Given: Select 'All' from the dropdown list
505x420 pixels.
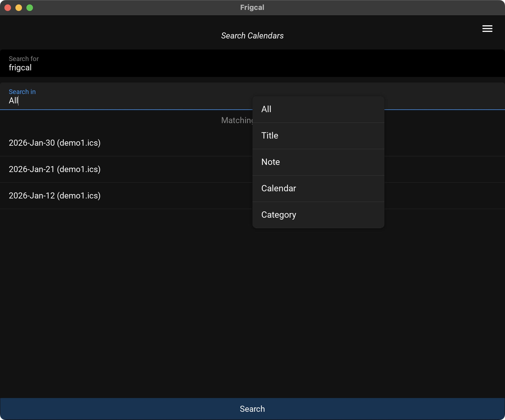Looking at the screenshot, I should click(318, 109).
